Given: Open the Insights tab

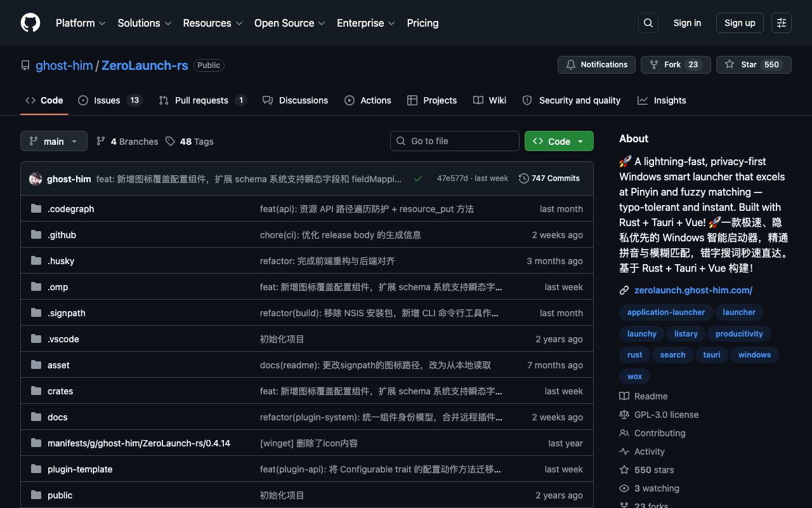Looking at the screenshot, I should (662, 100).
